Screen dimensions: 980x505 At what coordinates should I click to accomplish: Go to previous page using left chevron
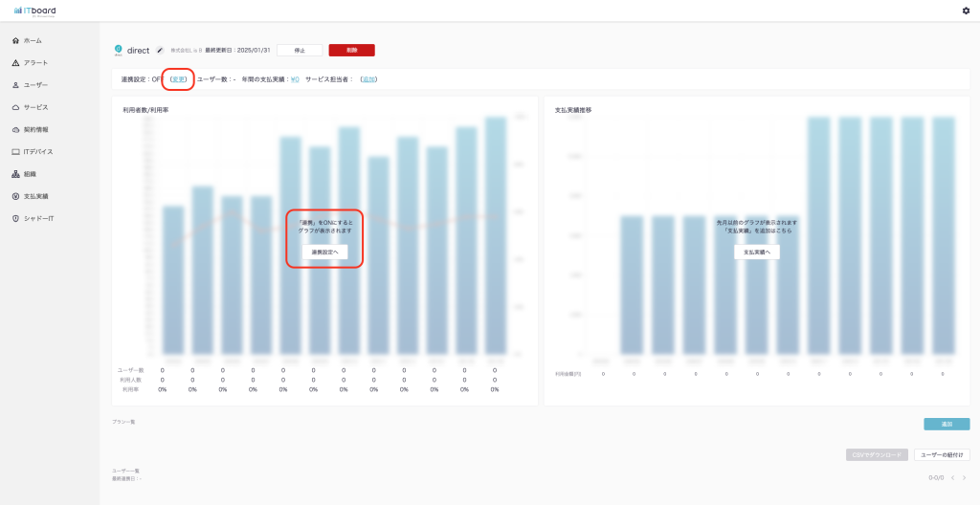952,477
